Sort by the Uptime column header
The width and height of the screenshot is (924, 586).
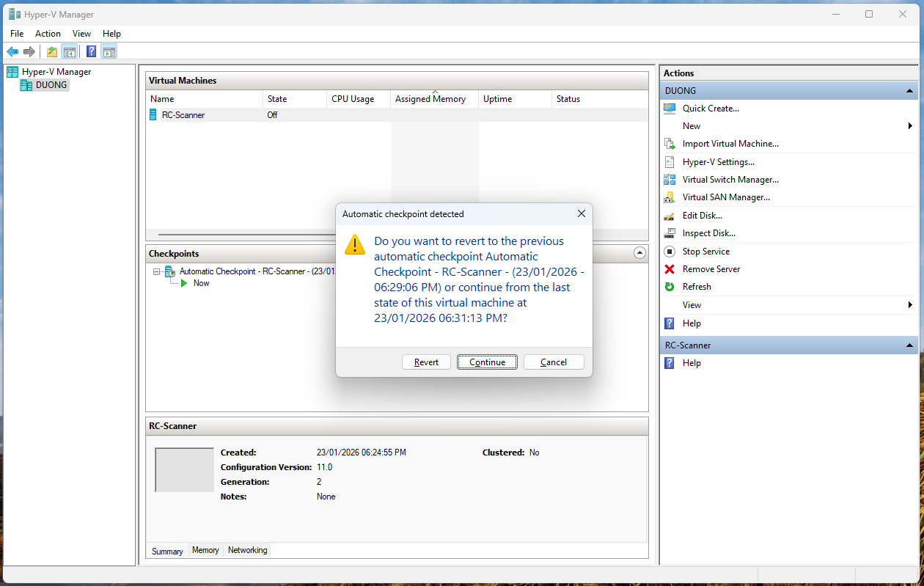tap(515, 99)
